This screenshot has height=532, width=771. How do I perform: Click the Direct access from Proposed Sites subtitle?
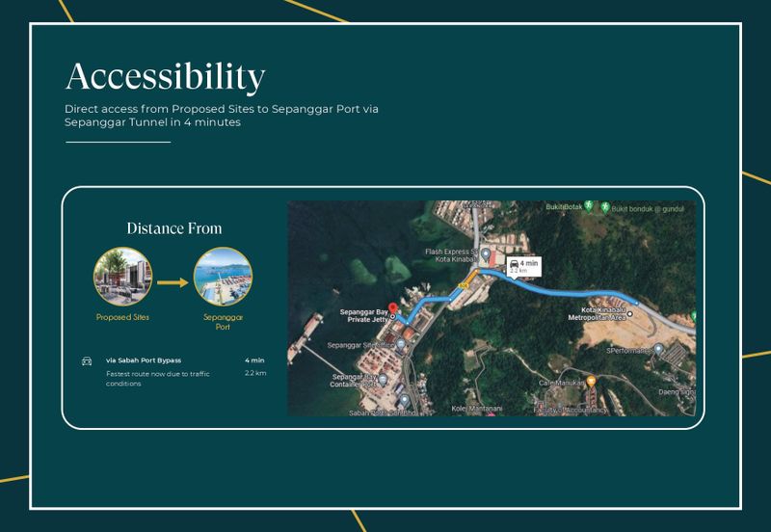[222, 116]
